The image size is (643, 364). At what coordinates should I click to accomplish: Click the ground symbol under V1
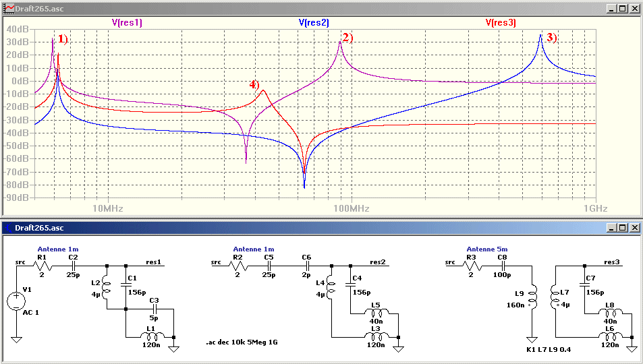click(x=16, y=340)
